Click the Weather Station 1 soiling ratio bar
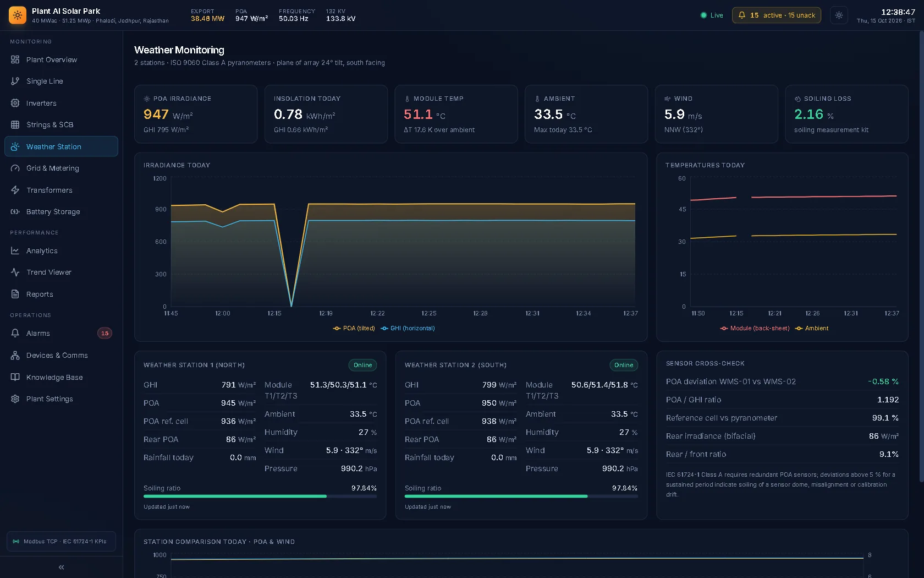The image size is (924, 578). coord(260,497)
